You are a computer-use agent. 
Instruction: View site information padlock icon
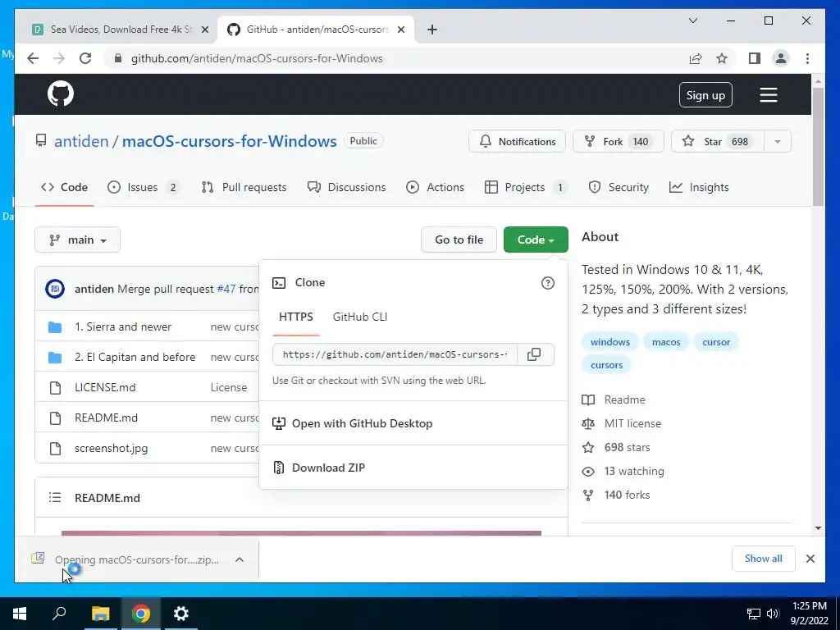click(x=118, y=58)
